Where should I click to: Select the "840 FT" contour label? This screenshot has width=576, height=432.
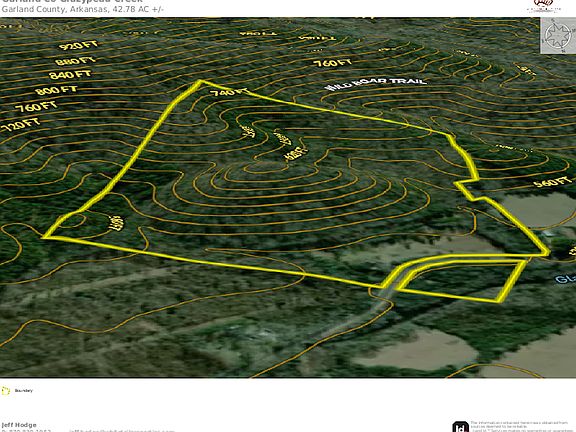pos(70,75)
